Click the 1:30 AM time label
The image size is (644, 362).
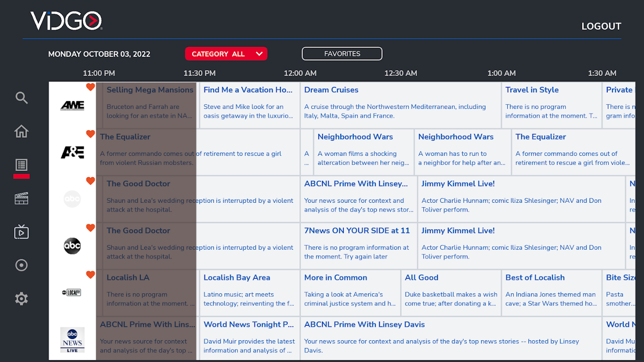[602, 73]
